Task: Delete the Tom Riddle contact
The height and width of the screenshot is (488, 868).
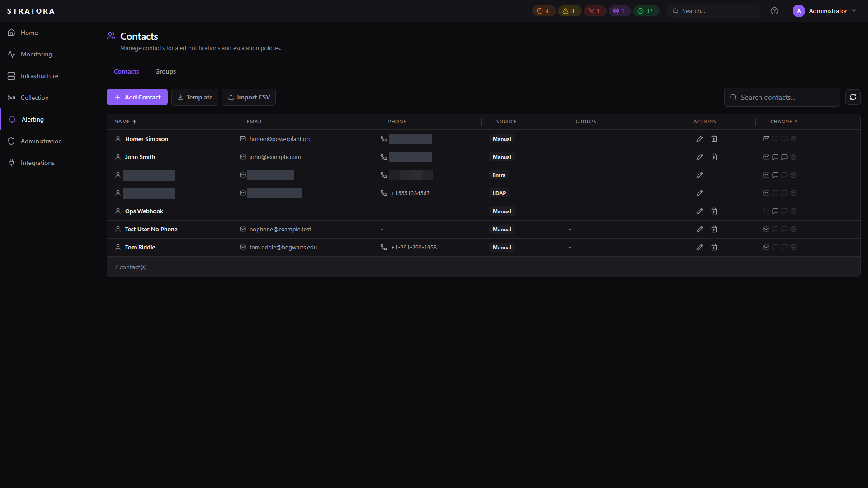Action: [714, 247]
